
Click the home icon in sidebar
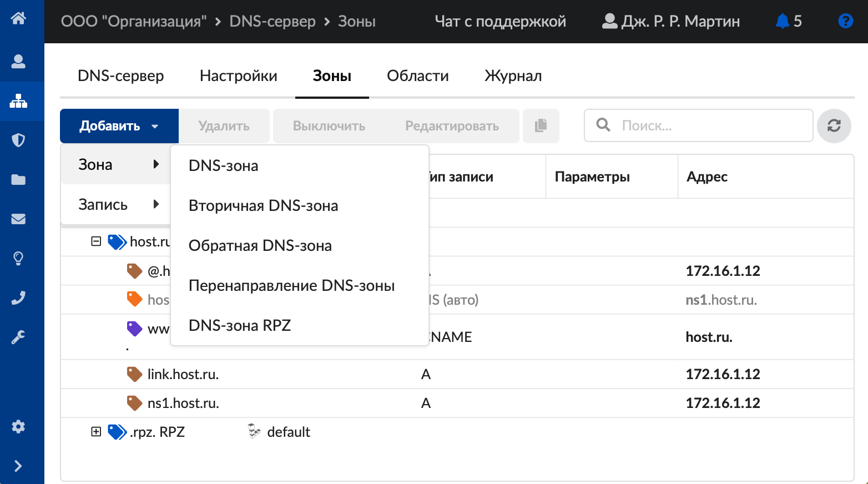pyautogui.click(x=18, y=18)
